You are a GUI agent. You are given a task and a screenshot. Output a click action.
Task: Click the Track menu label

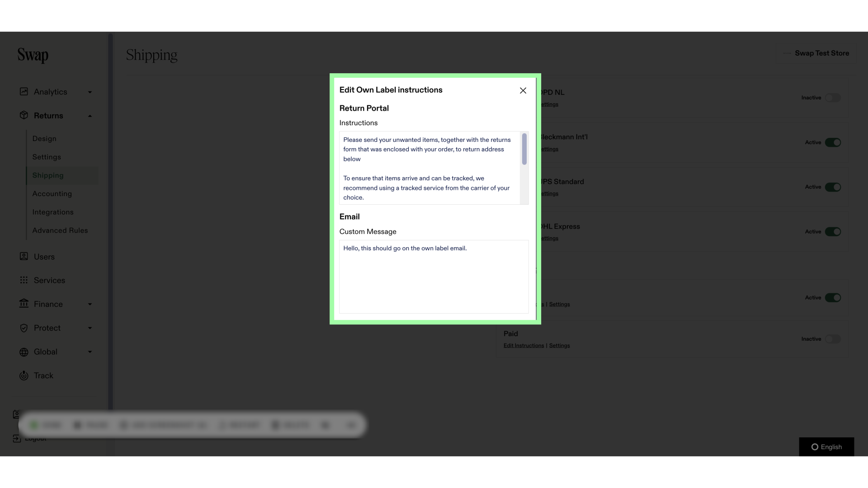pyautogui.click(x=43, y=376)
